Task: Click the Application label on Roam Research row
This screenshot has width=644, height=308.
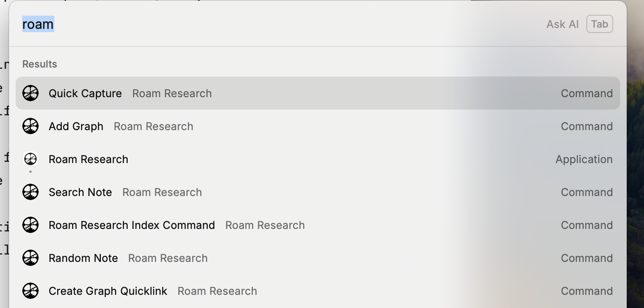Action: [x=584, y=159]
